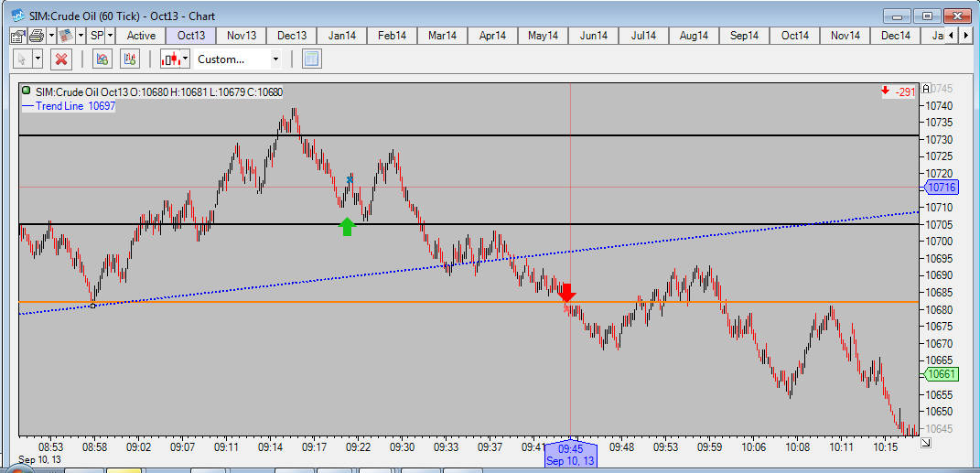Select the Dec14 contract tab

tap(895, 36)
